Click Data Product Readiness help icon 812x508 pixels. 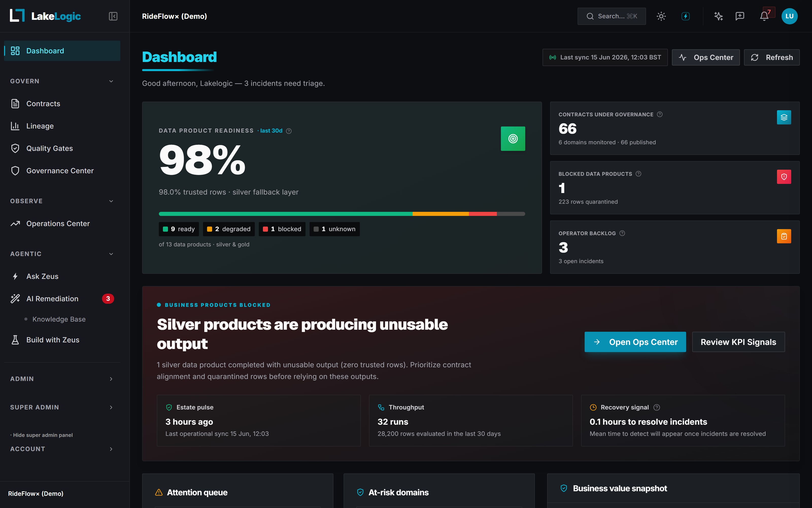point(289,131)
